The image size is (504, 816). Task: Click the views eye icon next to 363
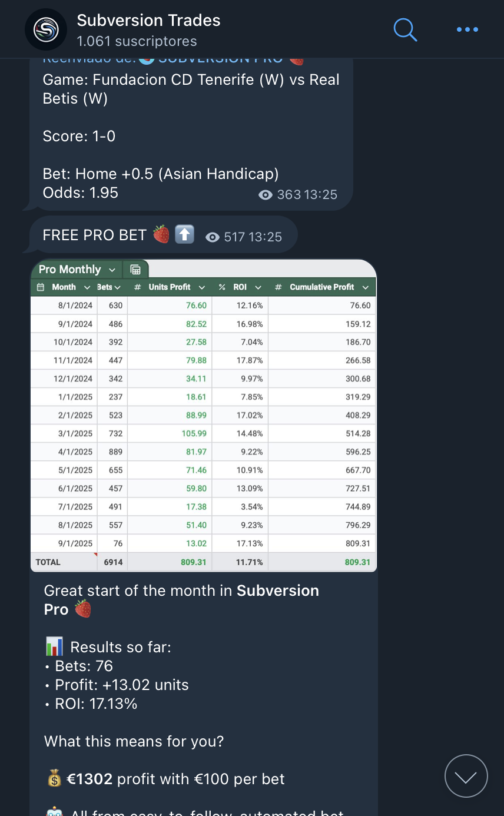click(266, 195)
